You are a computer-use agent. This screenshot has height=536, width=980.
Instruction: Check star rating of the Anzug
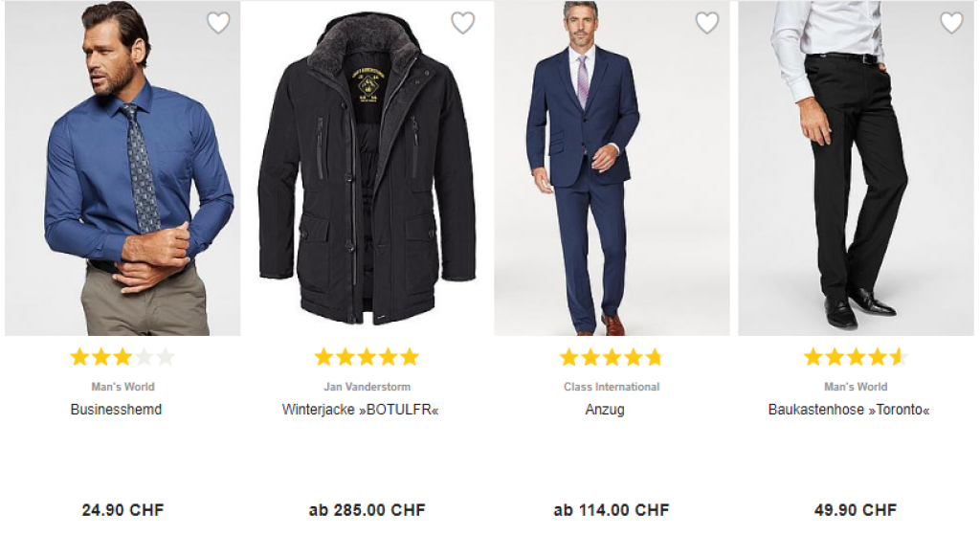[611, 358]
